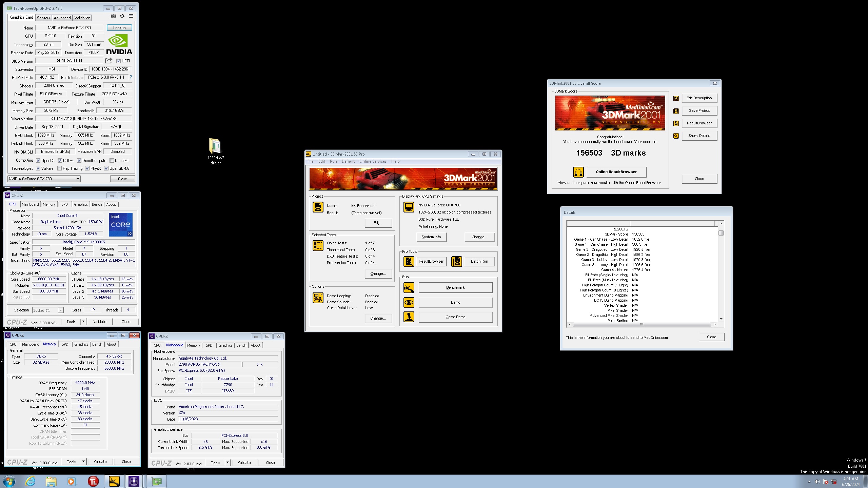
Task: Click Online ResultBrowser button
Action: pos(616,172)
